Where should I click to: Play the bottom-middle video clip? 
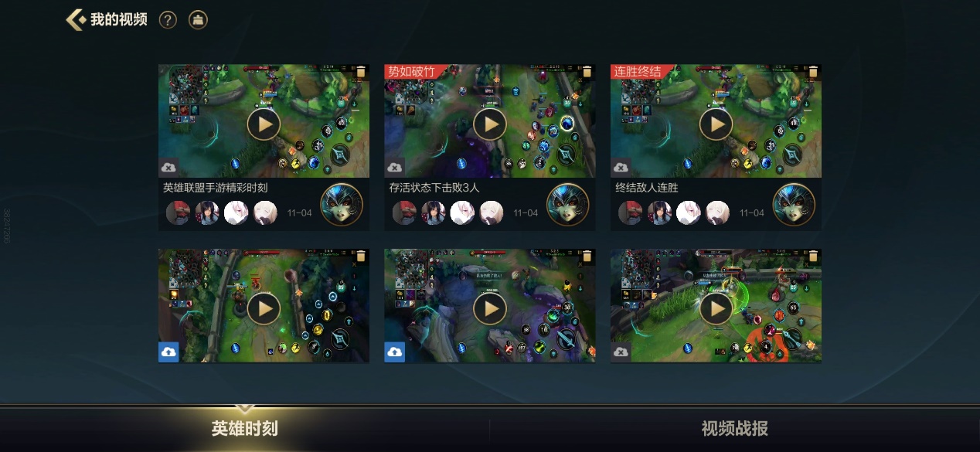tap(490, 309)
